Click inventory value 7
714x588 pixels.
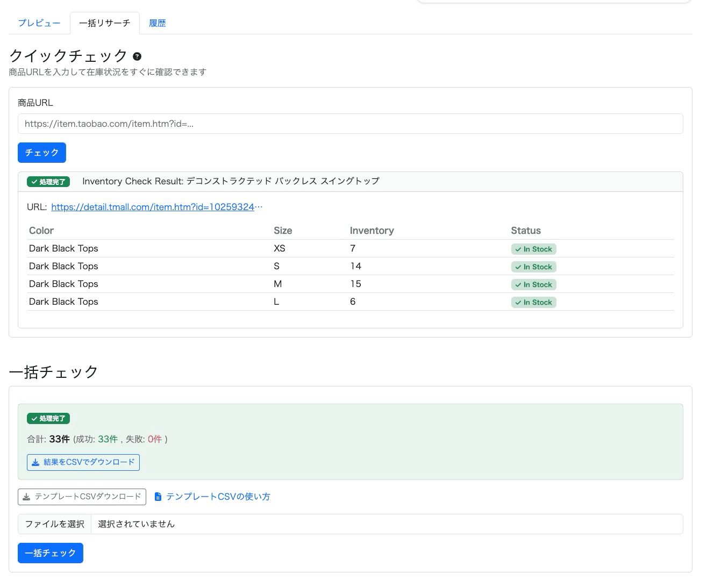coord(353,248)
